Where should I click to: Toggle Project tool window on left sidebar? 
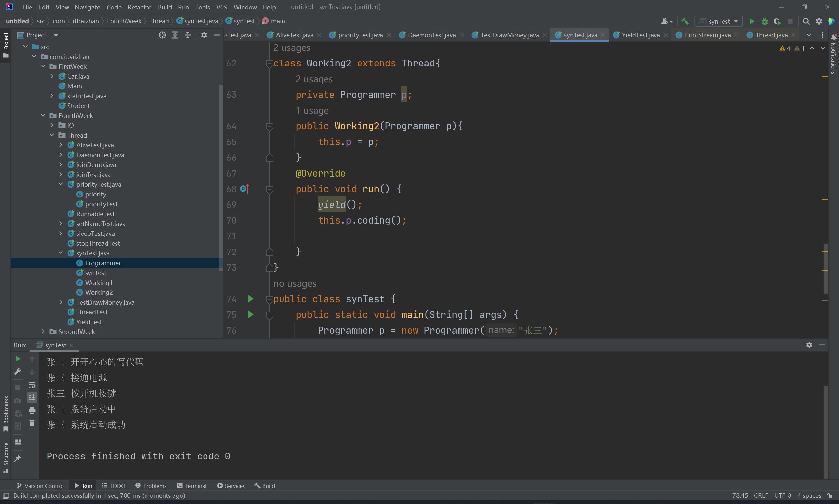pyautogui.click(x=6, y=45)
